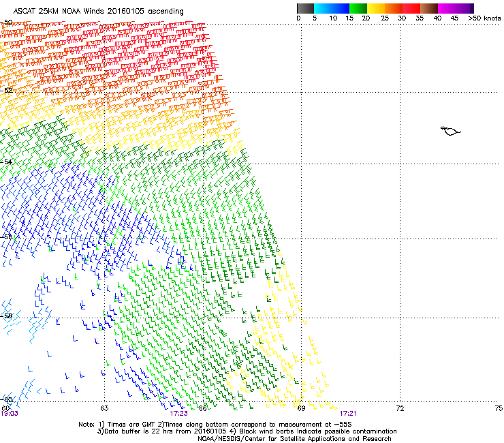Click the legend label '45'
Screen dimensions: 504x443
(x=454, y=18)
